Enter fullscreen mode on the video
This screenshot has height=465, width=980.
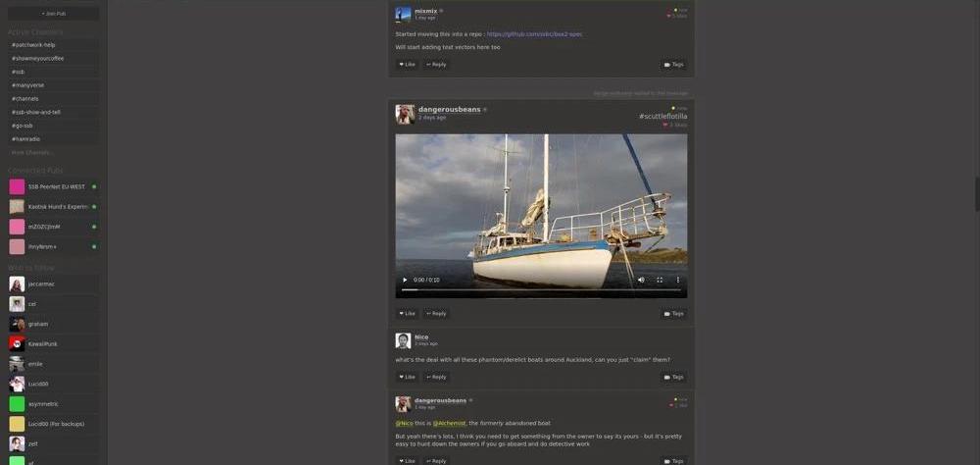660,280
